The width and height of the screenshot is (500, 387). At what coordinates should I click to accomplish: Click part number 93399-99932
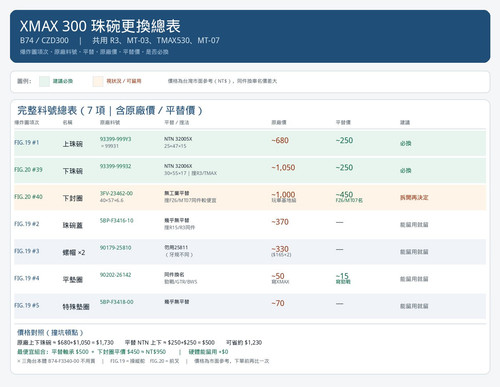[x=115, y=166]
